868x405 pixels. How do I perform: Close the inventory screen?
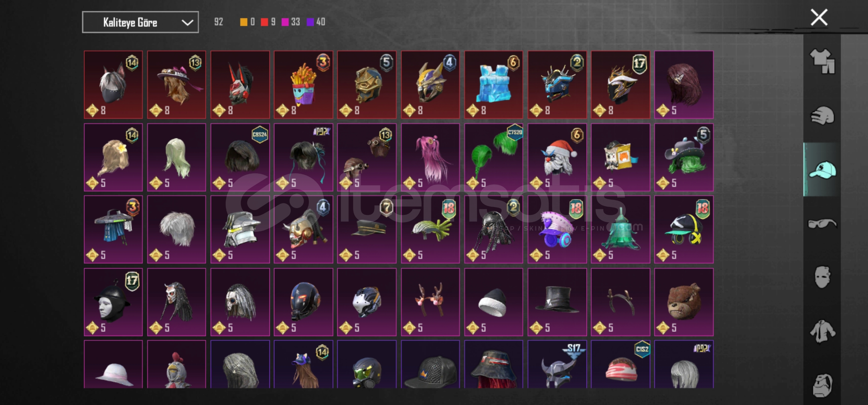coord(819,18)
